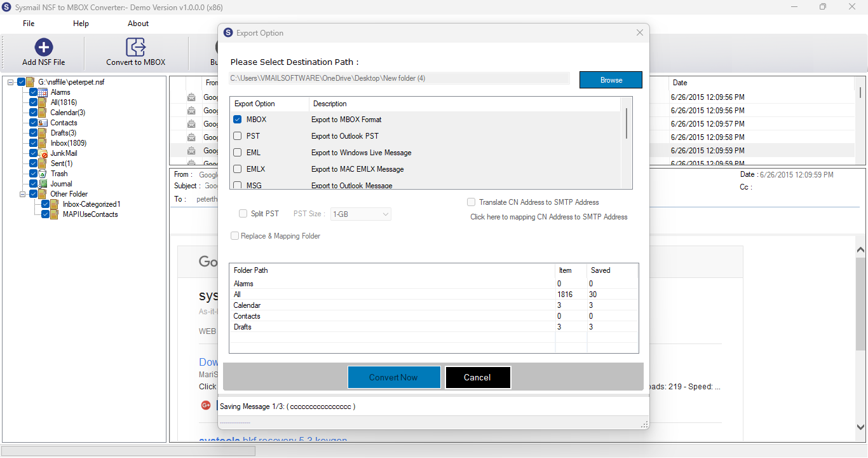Select the JunkMail folder icon

[x=43, y=153]
